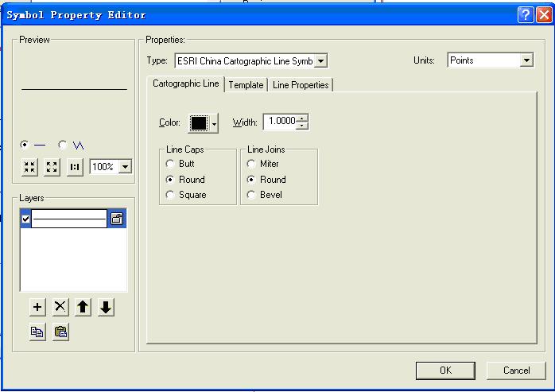Click the Copy Layer icon

click(37, 332)
